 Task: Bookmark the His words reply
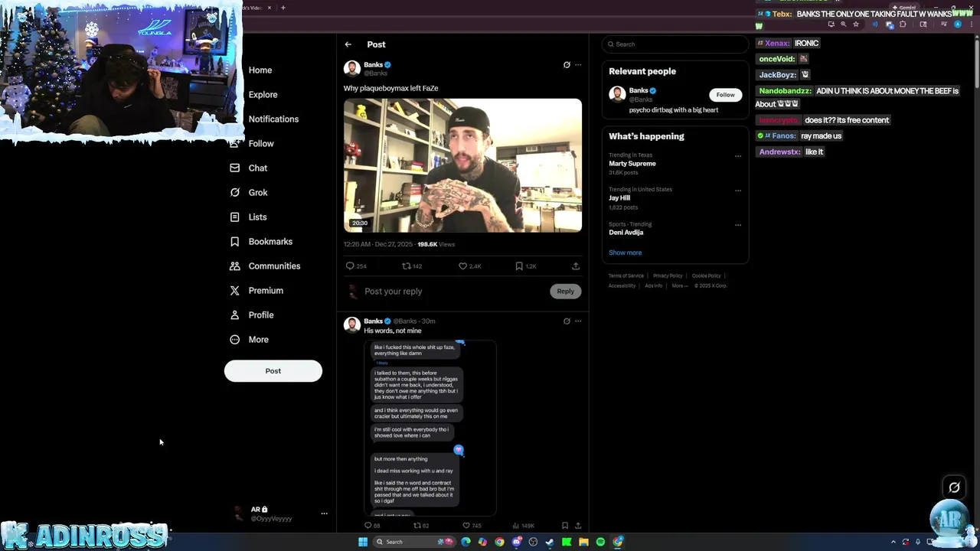coord(565,526)
